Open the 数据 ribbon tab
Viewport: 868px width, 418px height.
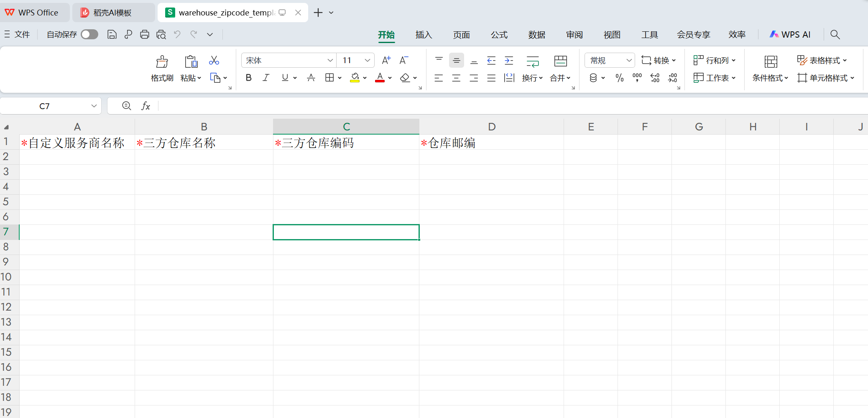pos(536,35)
